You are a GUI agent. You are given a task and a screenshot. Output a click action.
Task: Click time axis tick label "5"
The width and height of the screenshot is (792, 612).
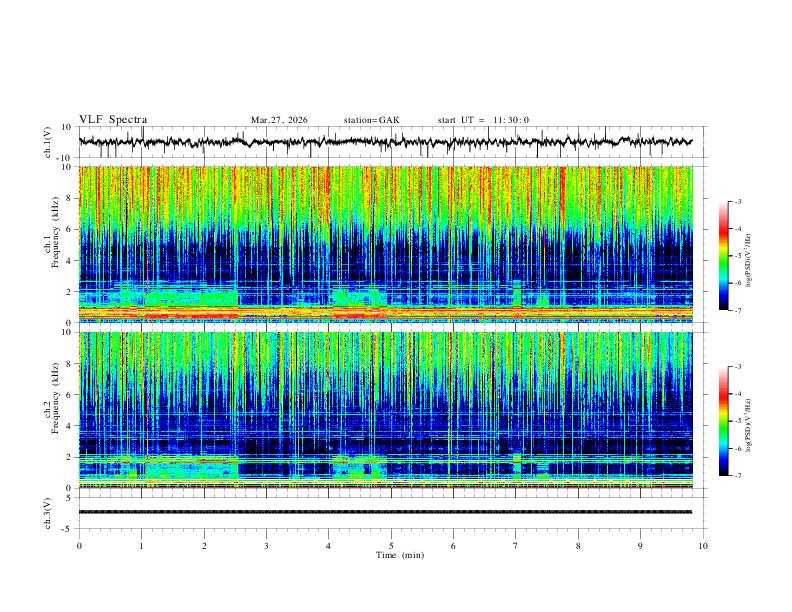(391, 546)
